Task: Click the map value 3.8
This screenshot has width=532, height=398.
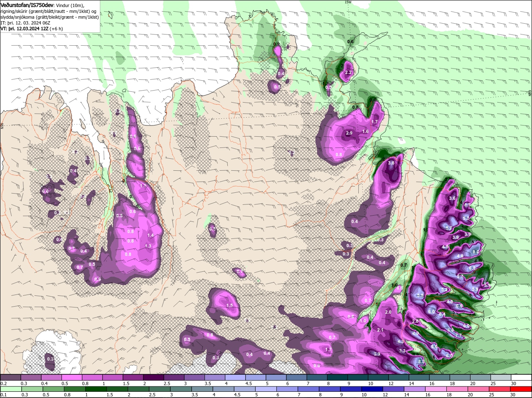Action: point(391,163)
